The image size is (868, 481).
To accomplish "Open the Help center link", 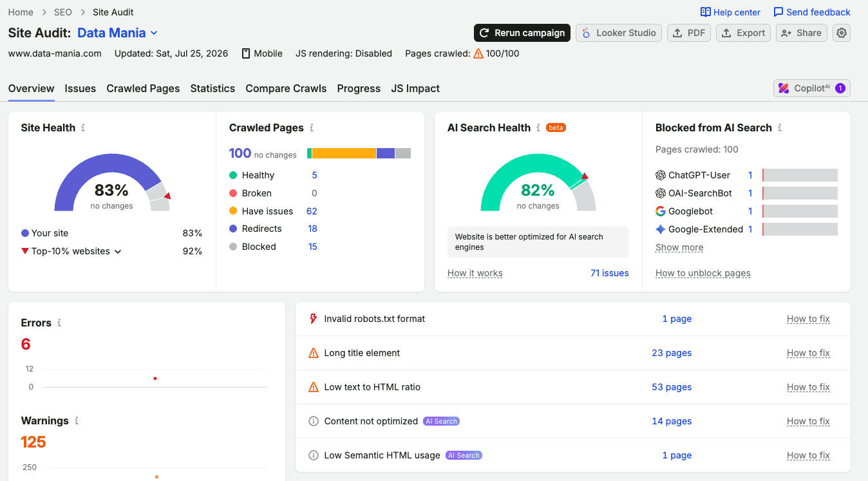I will [730, 12].
